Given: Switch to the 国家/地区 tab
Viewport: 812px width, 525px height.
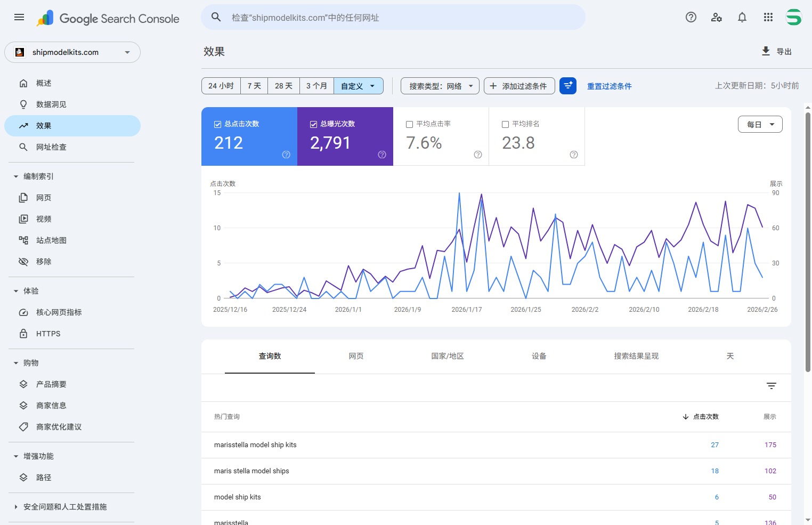Looking at the screenshot, I should point(447,356).
